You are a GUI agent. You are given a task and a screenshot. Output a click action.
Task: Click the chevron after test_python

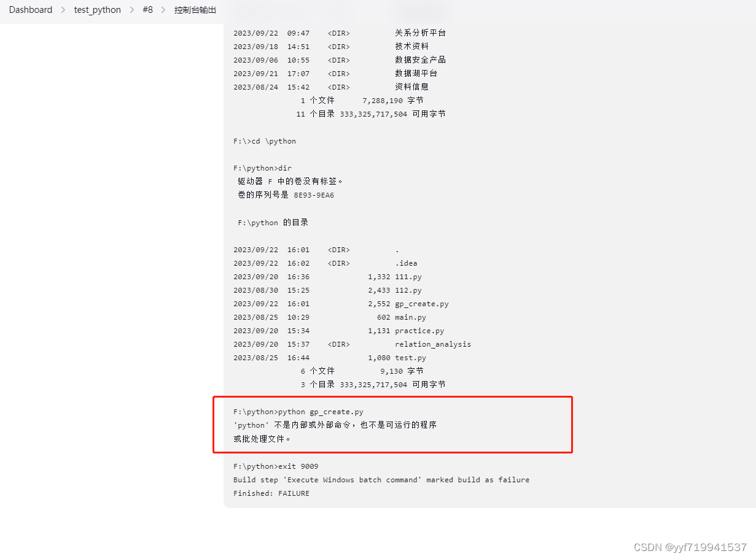tap(132, 9)
